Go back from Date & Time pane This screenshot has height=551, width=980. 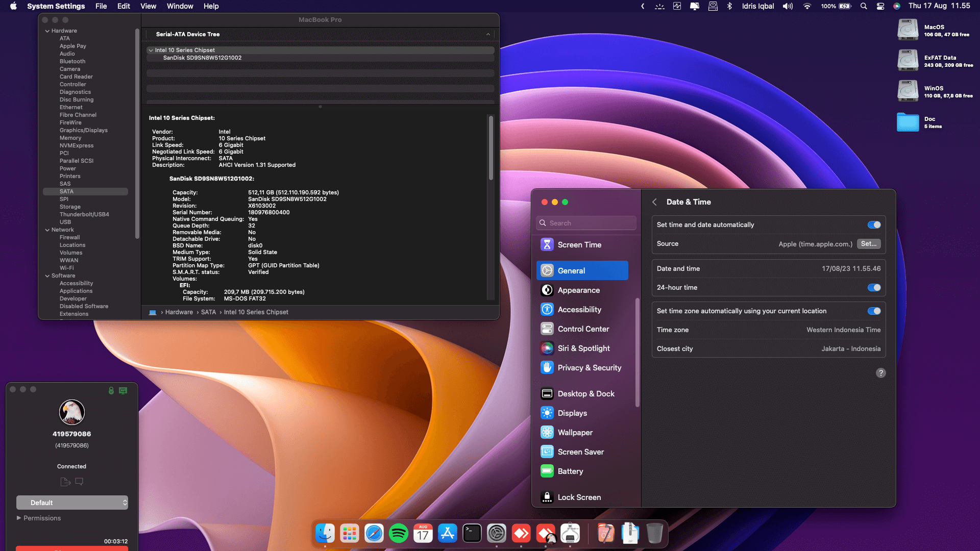(x=654, y=202)
